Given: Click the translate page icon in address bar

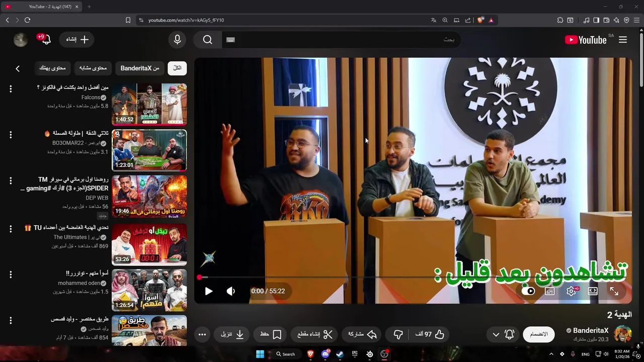Looking at the screenshot, I should tap(434, 20).
